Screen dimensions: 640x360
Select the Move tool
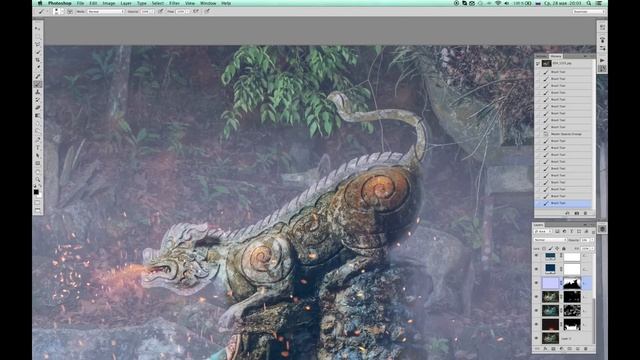pyautogui.click(x=38, y=29)
